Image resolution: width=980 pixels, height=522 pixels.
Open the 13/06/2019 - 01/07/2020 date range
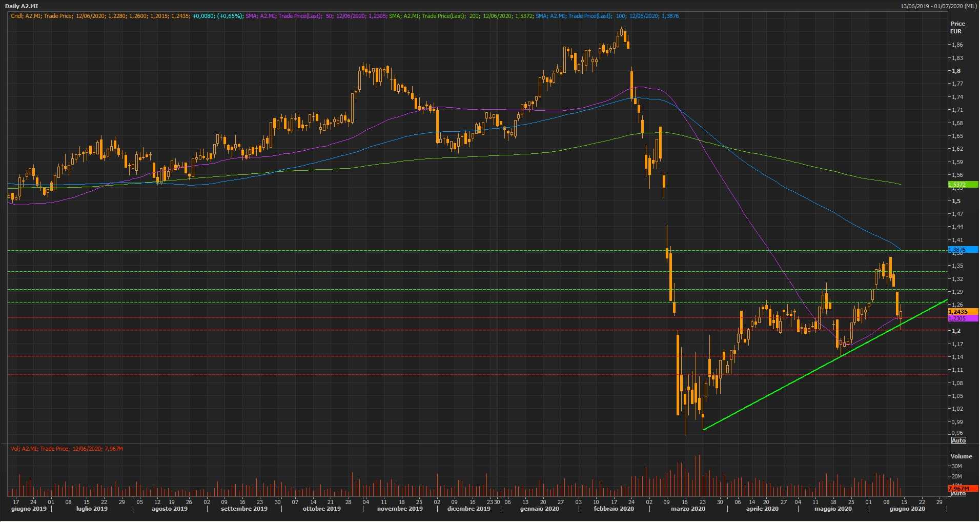click(938, 6)
